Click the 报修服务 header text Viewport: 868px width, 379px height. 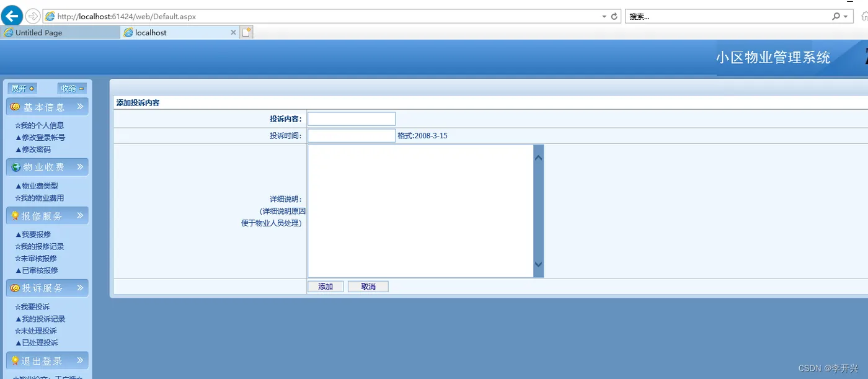point(42,216)
